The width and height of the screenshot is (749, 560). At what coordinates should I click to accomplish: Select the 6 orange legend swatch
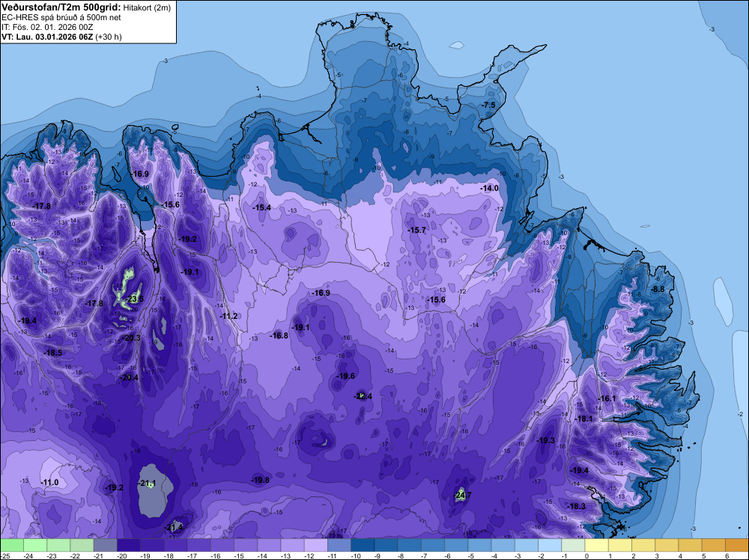737,545
